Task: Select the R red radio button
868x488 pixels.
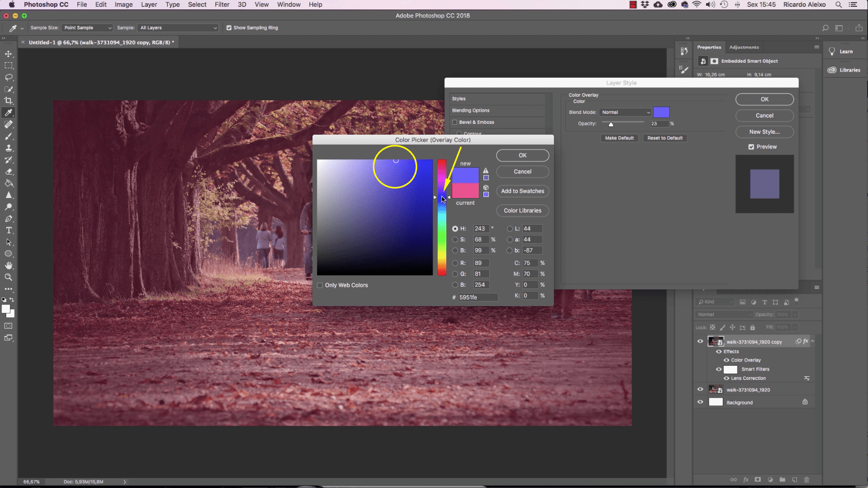Action: click(x=455, y=263)
